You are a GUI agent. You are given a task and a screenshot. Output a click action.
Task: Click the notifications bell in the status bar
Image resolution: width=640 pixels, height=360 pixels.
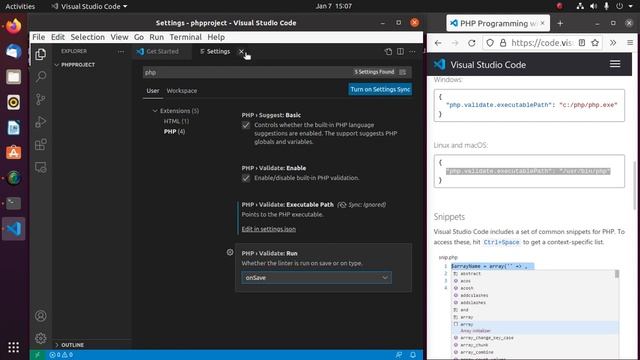click(413, 355)
